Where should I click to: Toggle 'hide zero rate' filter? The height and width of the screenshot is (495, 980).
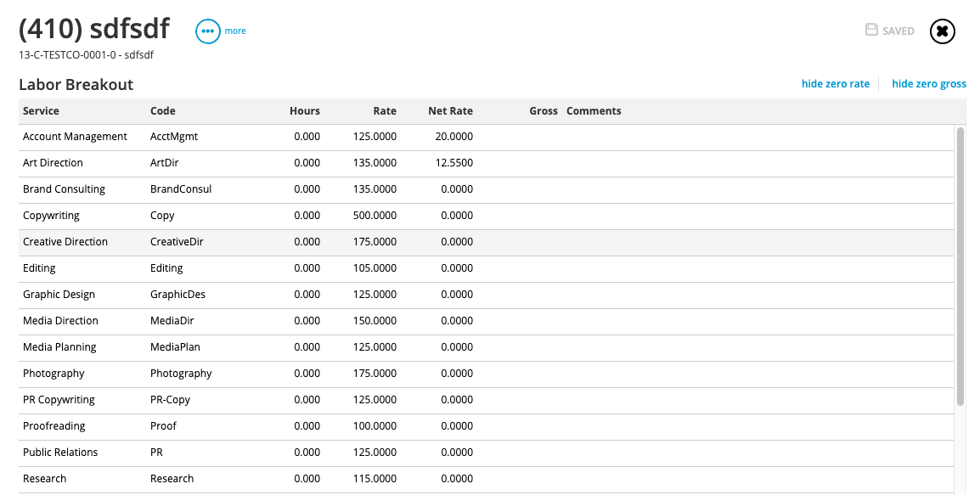(x=836, y=84)
